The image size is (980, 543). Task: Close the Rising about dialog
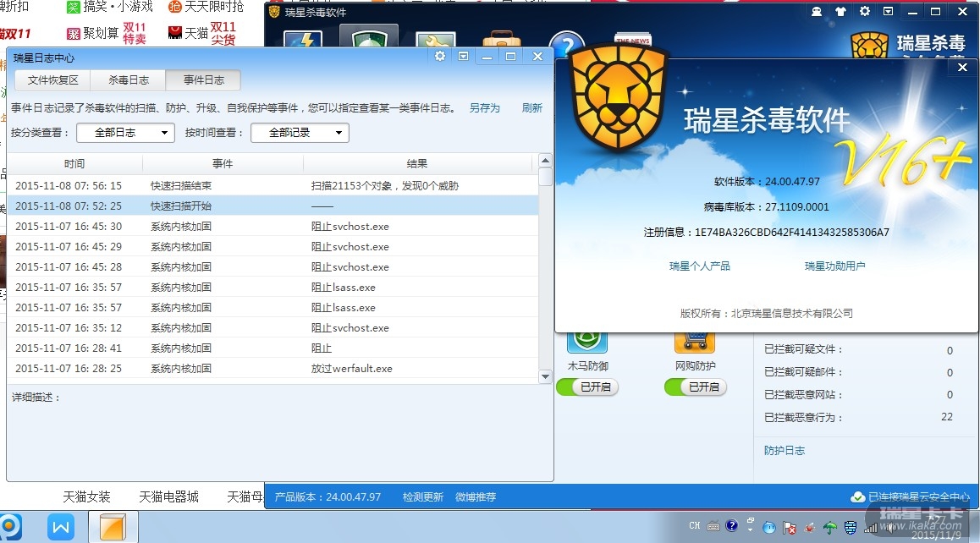click(962, 67)
